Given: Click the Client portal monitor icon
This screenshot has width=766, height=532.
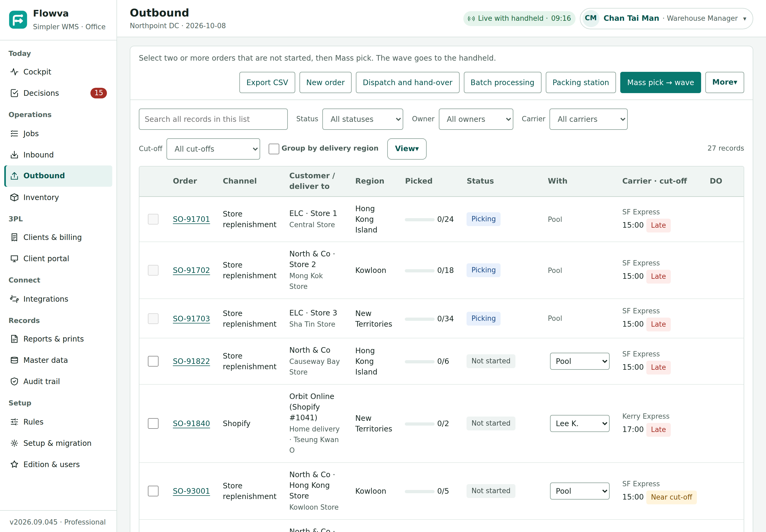Looking at the screenshot, I should (x=14, y=259).
